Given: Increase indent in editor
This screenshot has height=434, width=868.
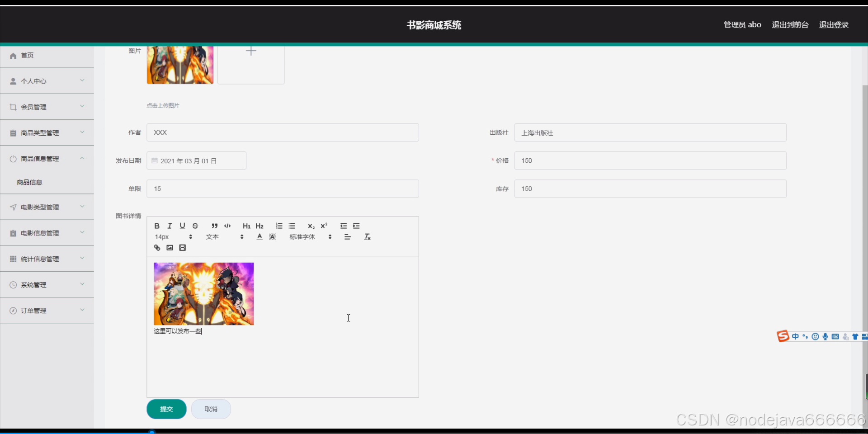Looking at the screenshot, I should (x=356, y=226).
